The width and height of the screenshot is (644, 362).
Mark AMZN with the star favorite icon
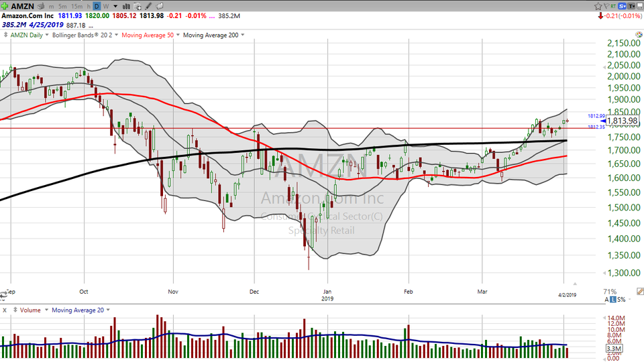coord(598,6)
